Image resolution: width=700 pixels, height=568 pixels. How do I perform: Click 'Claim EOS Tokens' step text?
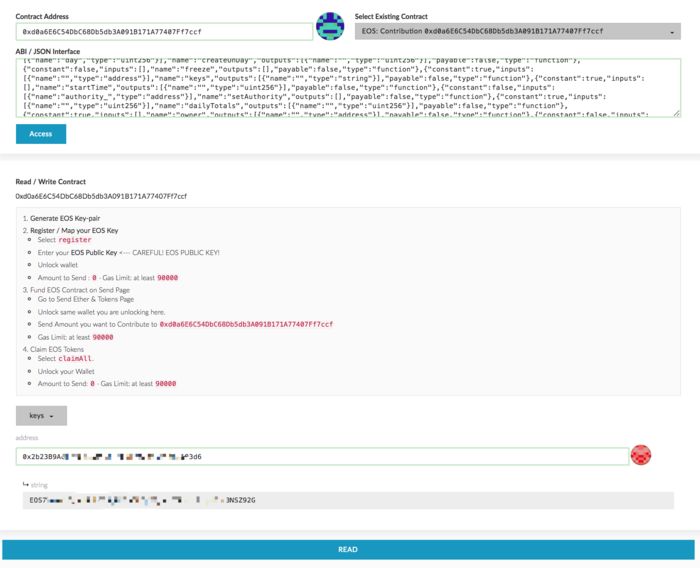point(57,349)
